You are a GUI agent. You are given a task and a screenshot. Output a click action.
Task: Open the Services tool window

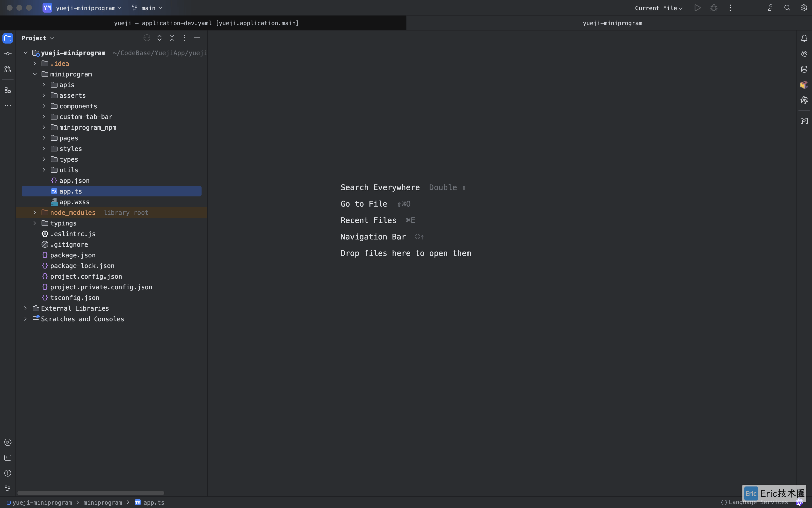[8, 442]
